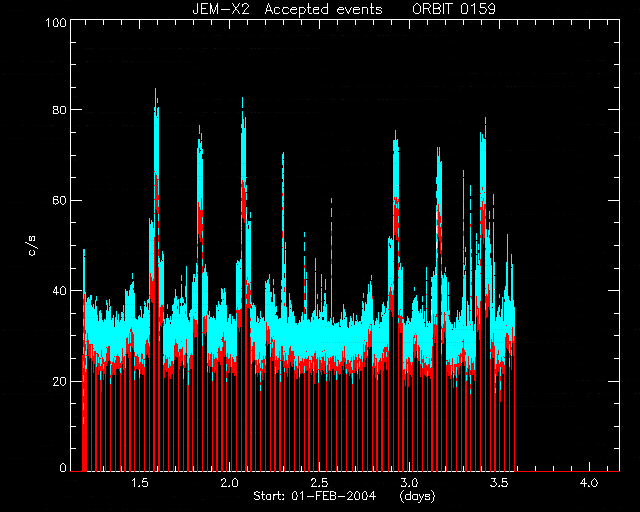Select the 1.5 days x-axis label
640x512 pixels.
[x=140, y=483]
